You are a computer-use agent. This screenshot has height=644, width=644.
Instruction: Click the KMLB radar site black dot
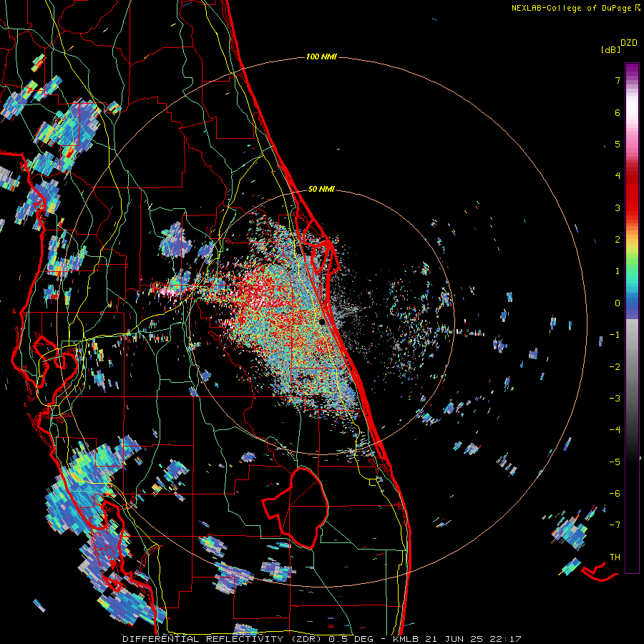(323, 321)
